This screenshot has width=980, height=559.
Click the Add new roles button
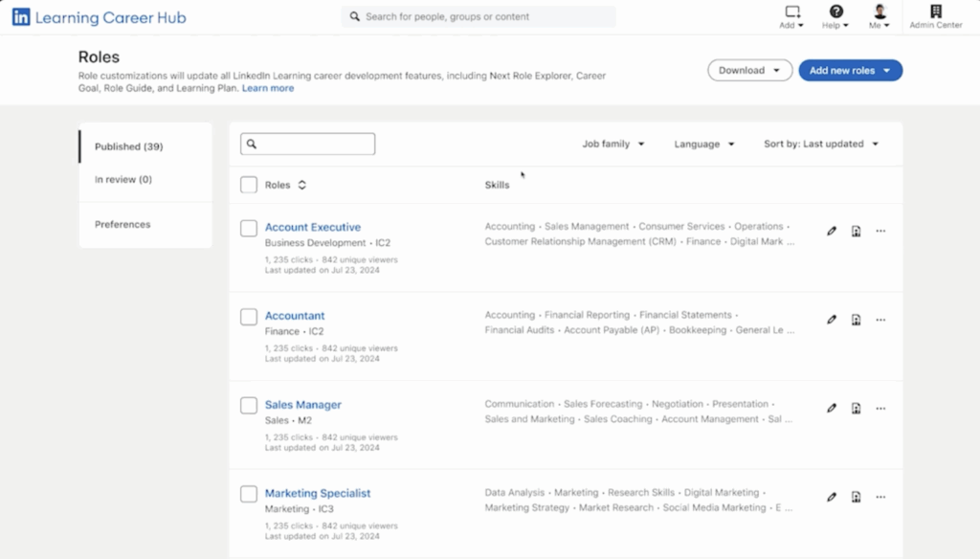[x=850, y=71]
